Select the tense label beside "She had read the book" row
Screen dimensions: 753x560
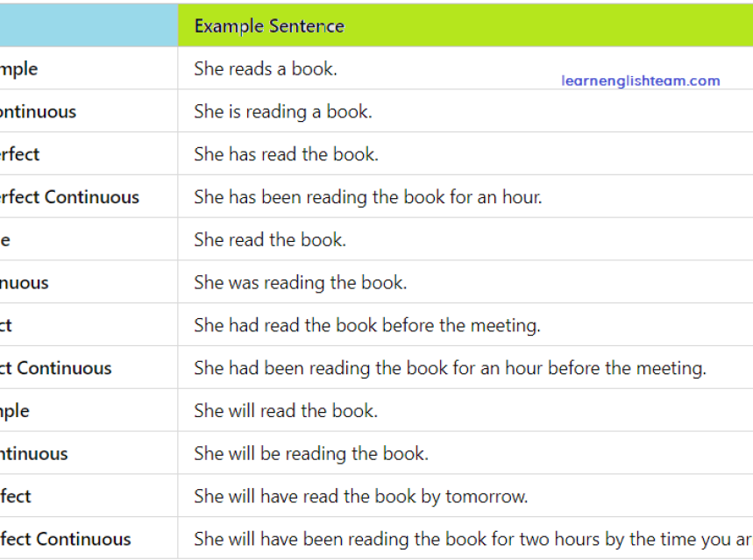pyautogui.click(x=7, y=326)
